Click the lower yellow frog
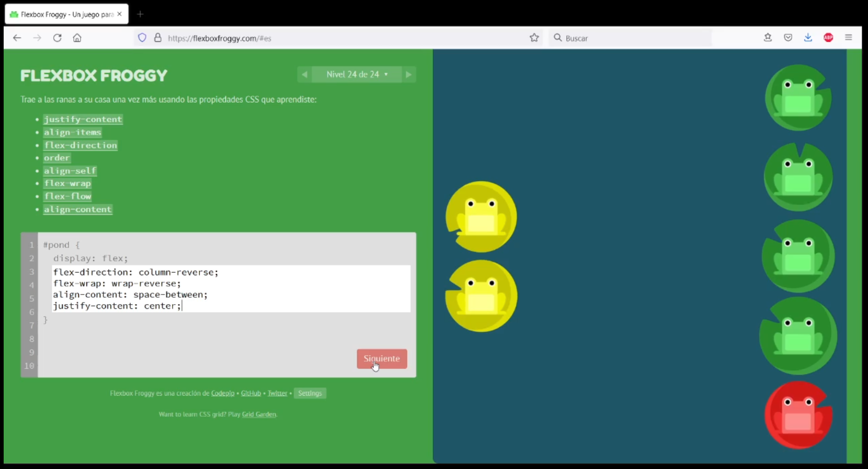The image size is (868, 469). tap(481, 296)
